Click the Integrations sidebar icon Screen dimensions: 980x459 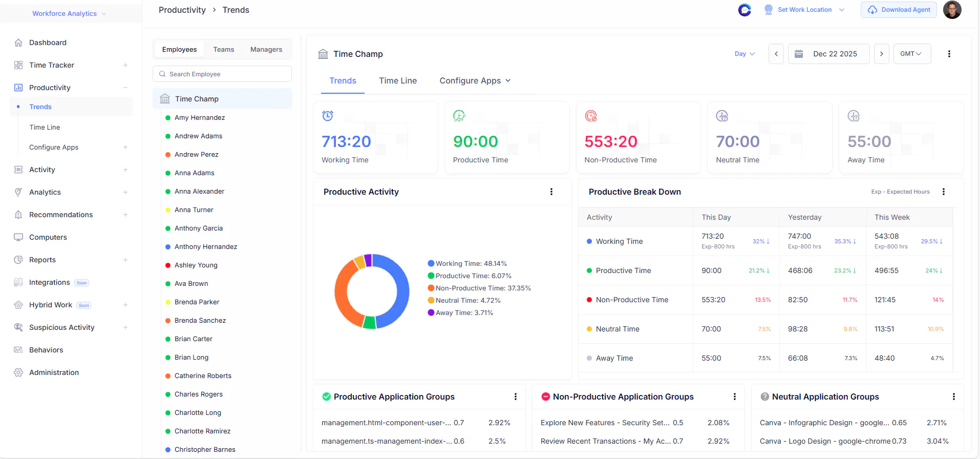pos(18,282)
